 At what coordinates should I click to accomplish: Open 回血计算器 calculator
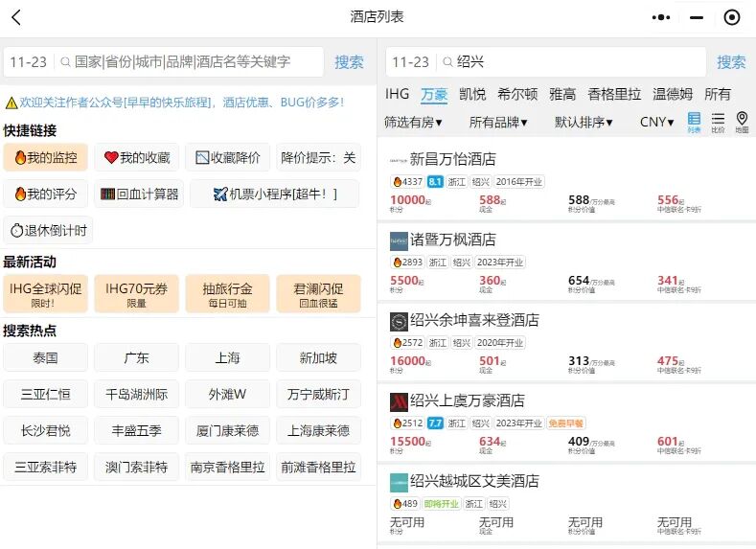[x=139, y=194]
